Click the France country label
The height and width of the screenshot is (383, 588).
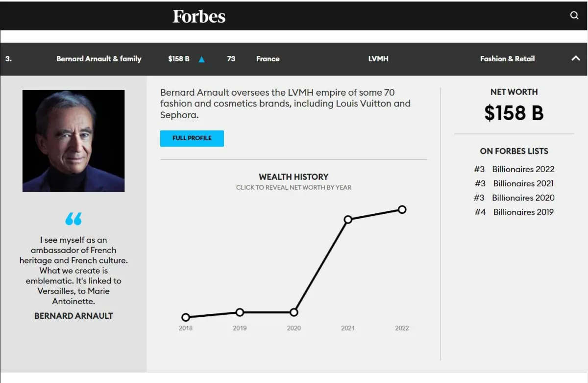coord(268,59)
